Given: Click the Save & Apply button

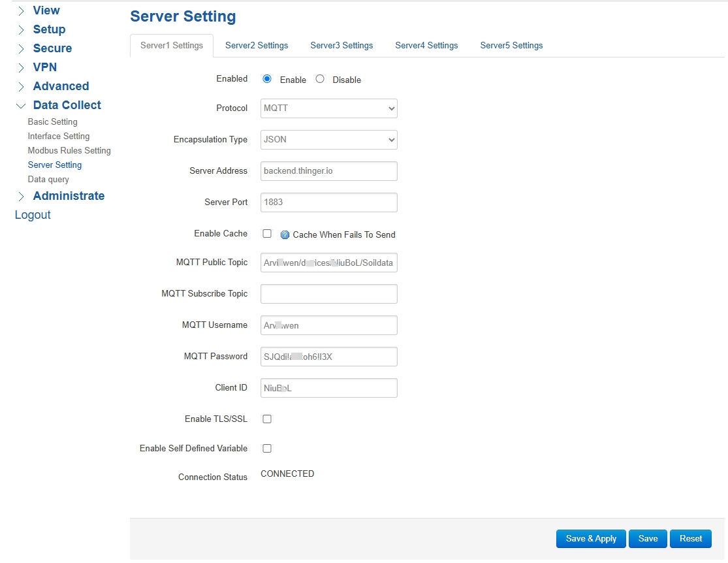Looking at the screenshot, I should click(590, 538).
